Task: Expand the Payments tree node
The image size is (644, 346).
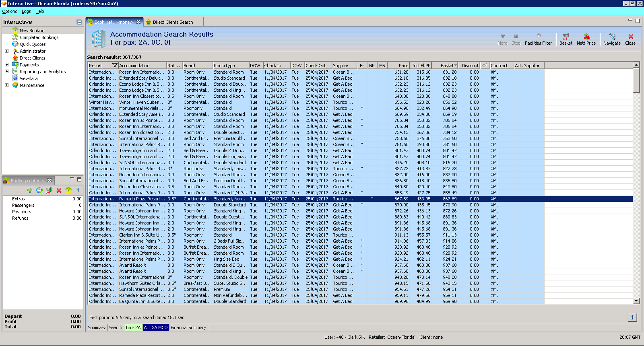Action: pyautogui.click(x=6, y=65)
